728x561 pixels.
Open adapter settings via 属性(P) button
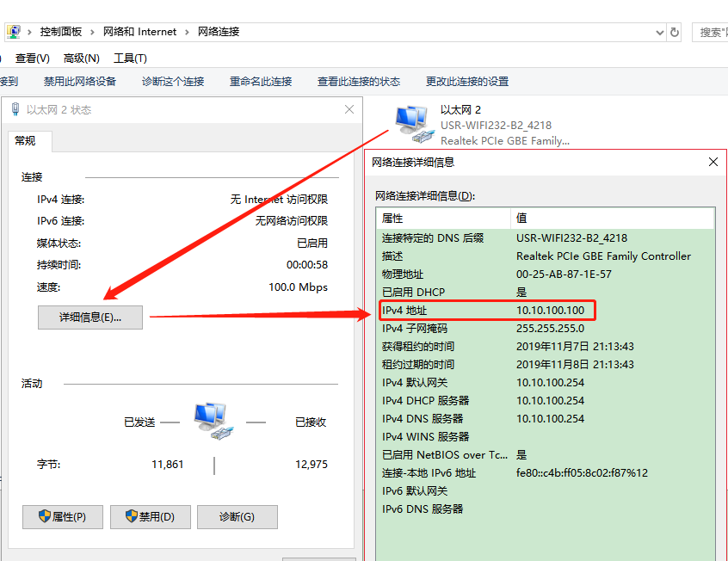[62, 517]
